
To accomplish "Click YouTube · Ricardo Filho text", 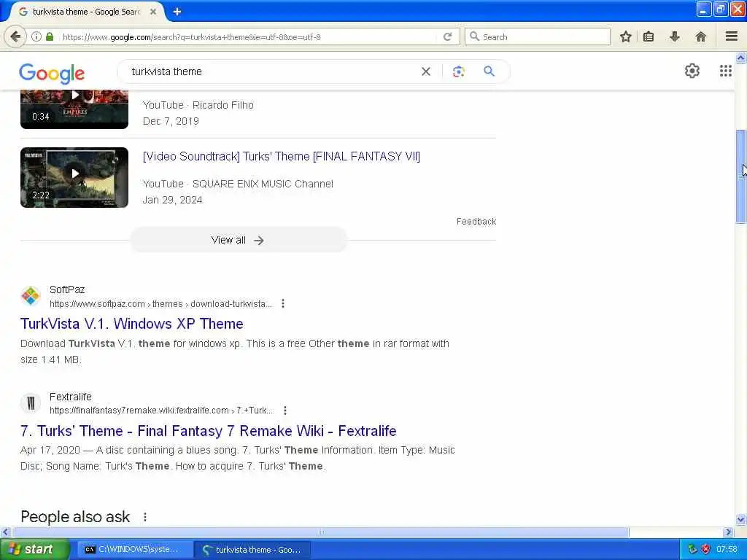I will click(x=198, y=105).
